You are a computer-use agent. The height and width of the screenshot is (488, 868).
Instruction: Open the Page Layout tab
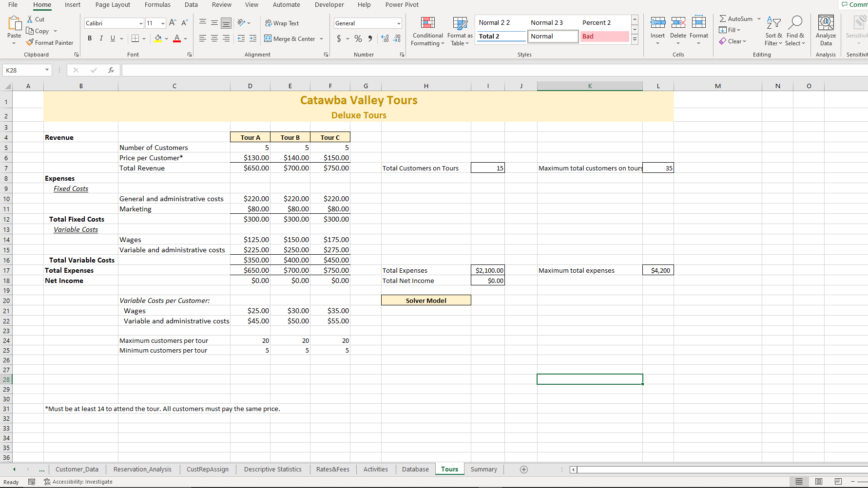pyautogui.click(x=113, y=5)
